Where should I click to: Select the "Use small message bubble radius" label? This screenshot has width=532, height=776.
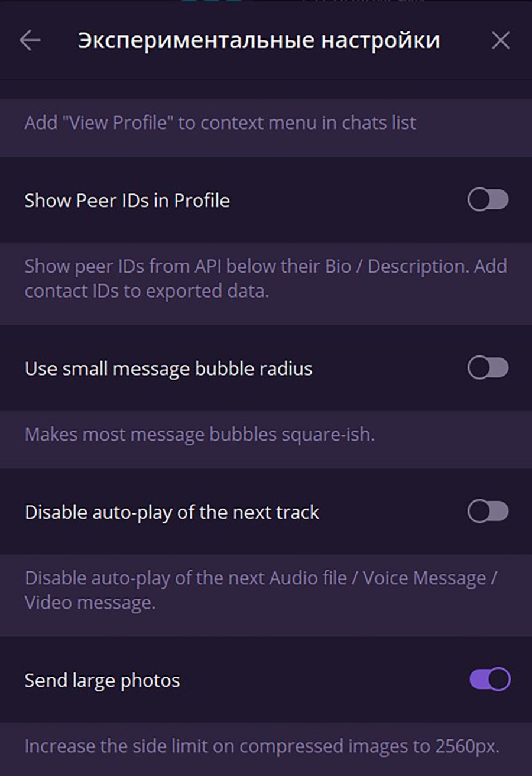168,368
